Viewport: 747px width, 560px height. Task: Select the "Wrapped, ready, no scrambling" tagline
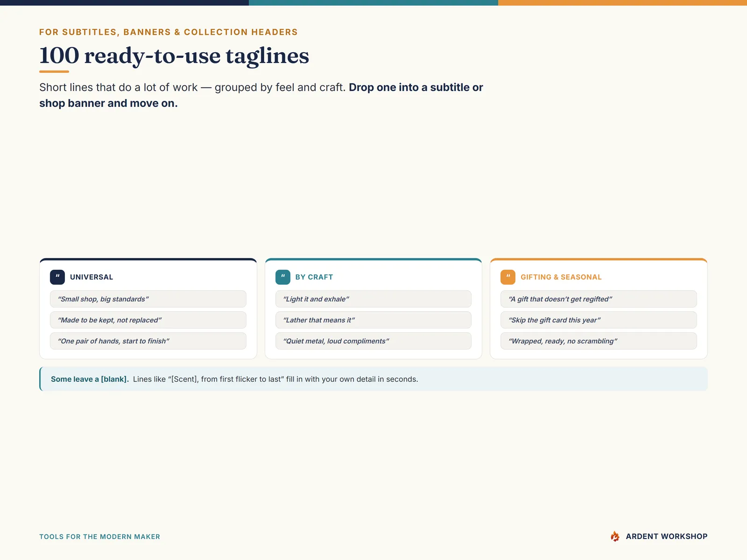[x=599, y=341]
